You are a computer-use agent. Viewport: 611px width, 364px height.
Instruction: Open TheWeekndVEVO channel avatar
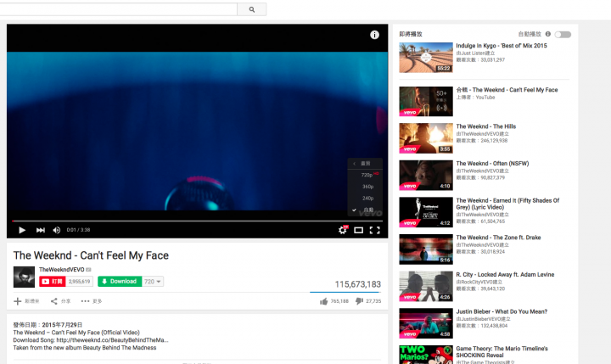pyautogui.click(x=24, y=277)
